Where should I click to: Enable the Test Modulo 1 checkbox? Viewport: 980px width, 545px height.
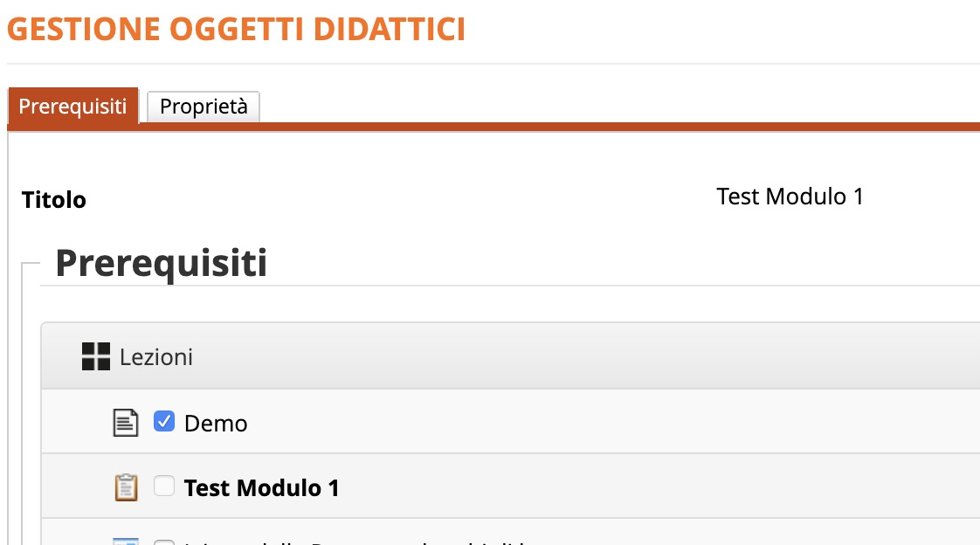coord(163,486)
